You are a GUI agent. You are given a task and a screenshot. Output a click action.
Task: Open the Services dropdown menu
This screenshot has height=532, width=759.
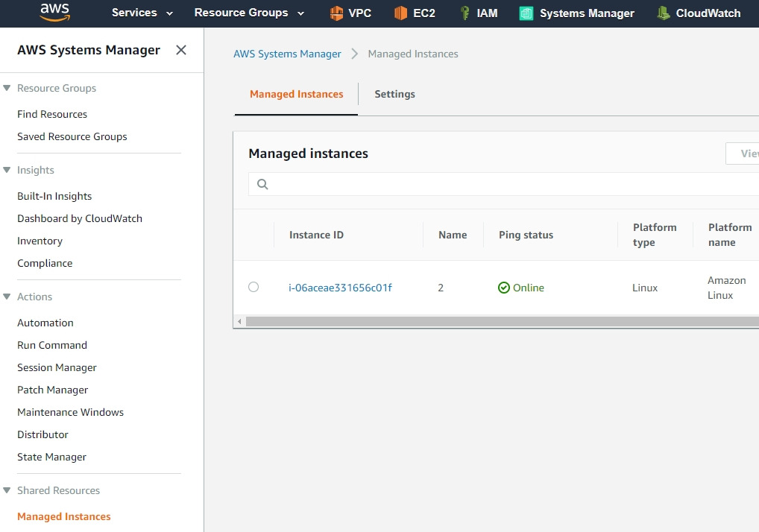click(142, 13)
